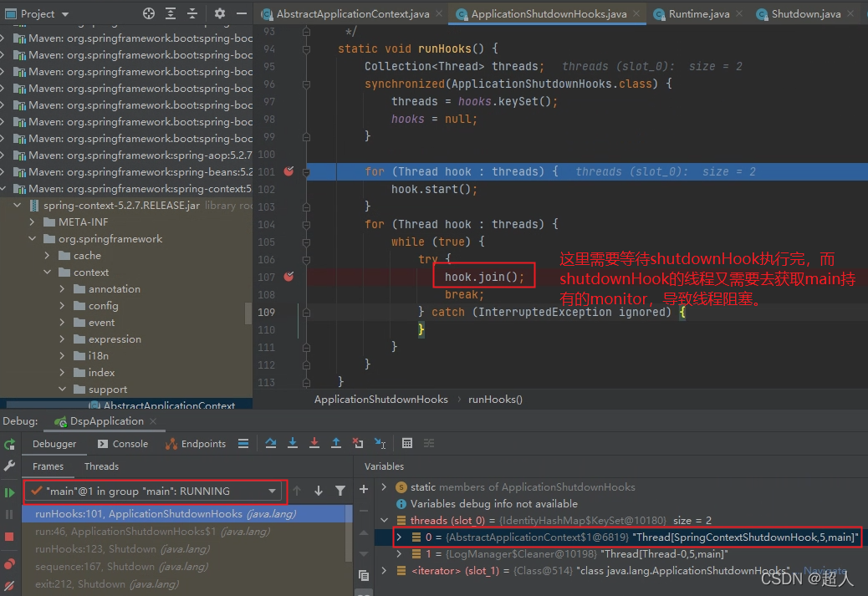Fold the synchronized block at line 96

tap(306, 84)
